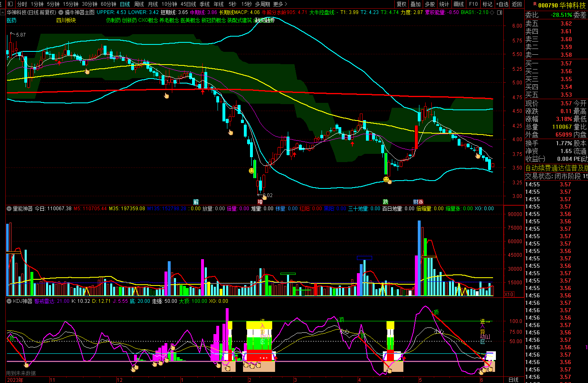588x383 pixels.
Task: Add stock via the +自选 button
Action: (502, 4)
